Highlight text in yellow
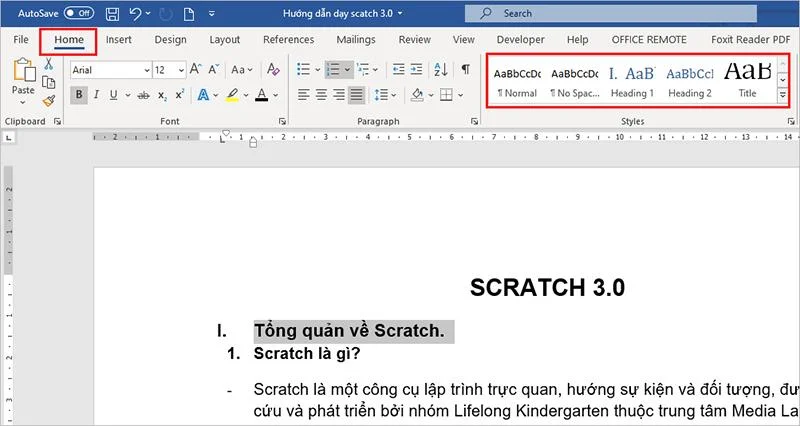Viewport: 800px width, 426px height. click(x=232, y=95)
